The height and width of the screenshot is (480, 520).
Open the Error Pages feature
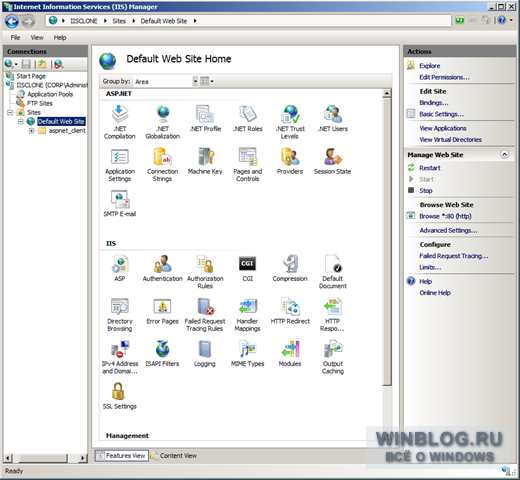163,311
